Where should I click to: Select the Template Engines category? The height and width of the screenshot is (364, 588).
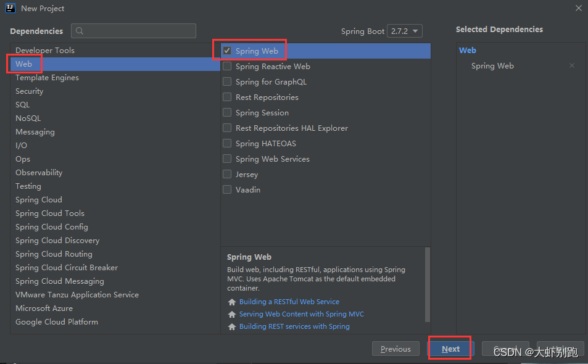tap(47, 78)
